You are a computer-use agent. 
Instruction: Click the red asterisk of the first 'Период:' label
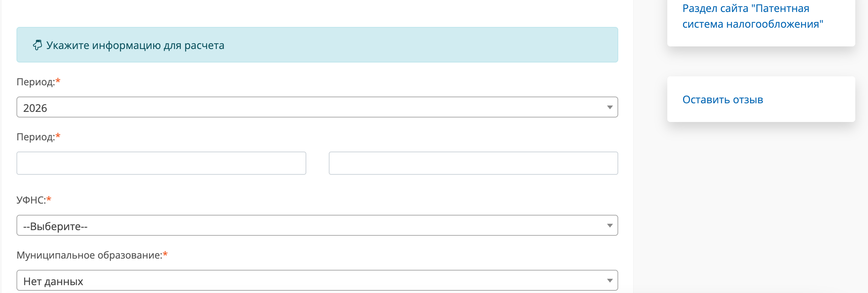click(58, 80)
